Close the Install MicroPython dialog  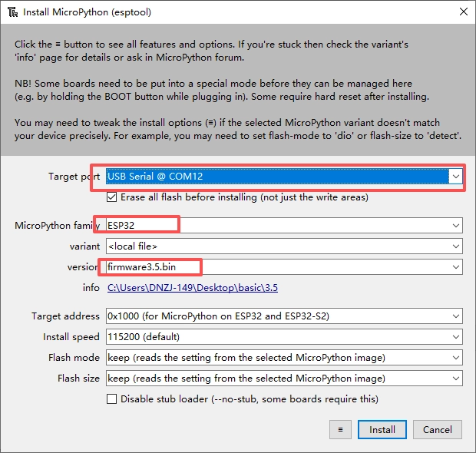coord(464,12)
